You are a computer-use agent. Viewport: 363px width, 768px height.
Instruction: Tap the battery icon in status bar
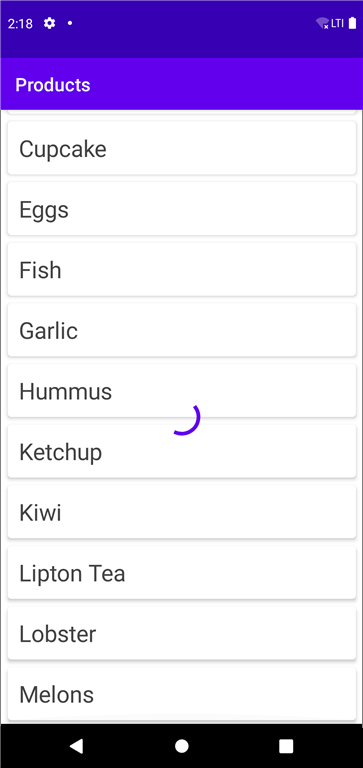[352, 23]
